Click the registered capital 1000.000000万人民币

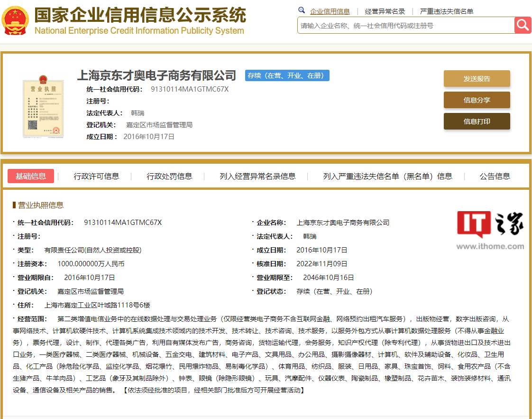pyautogui.click(x=91, y=264)
